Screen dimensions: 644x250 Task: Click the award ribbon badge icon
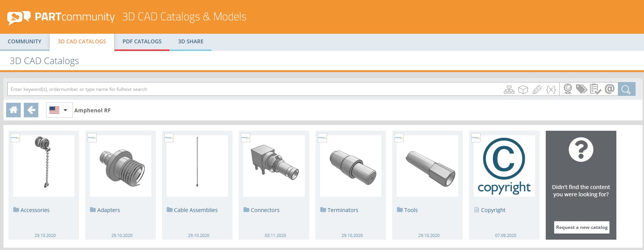568,89
